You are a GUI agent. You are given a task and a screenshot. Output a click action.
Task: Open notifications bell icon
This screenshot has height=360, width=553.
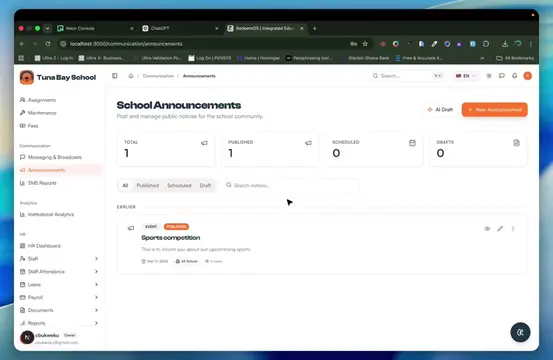click(515, 76)
